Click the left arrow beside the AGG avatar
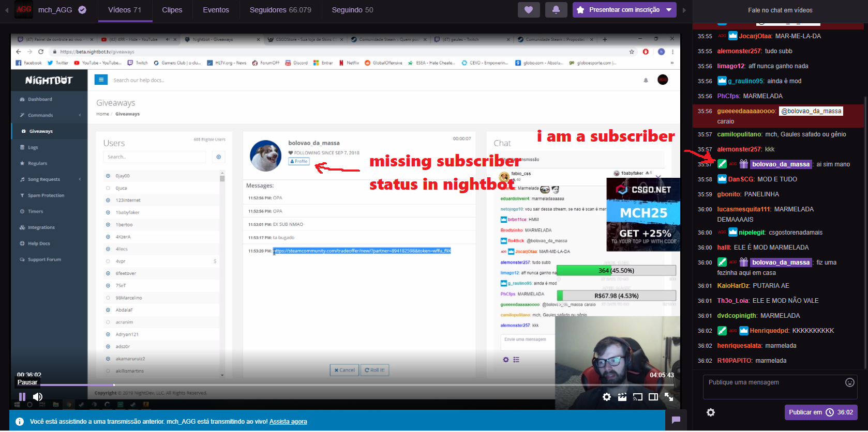This screenshot has height=432, width=868. [7, 10]
